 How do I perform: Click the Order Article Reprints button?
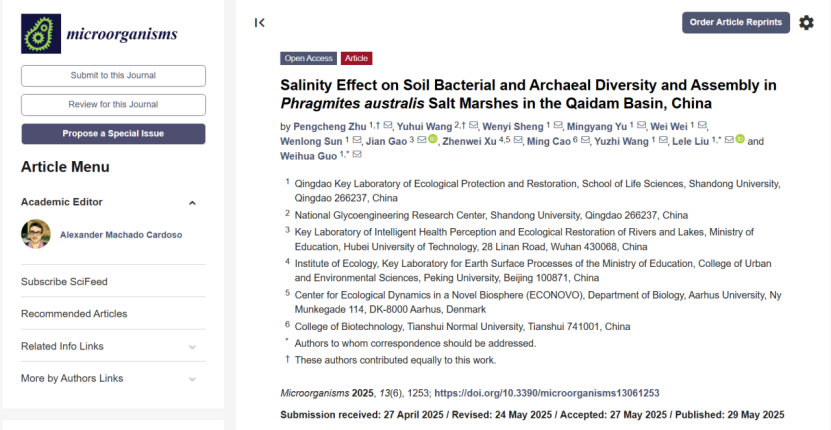pos(736,22)
